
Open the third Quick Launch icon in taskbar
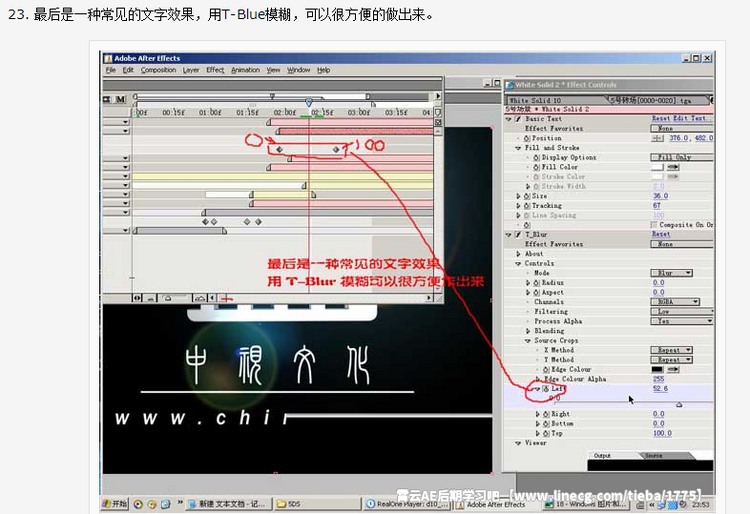click(165, 504)
